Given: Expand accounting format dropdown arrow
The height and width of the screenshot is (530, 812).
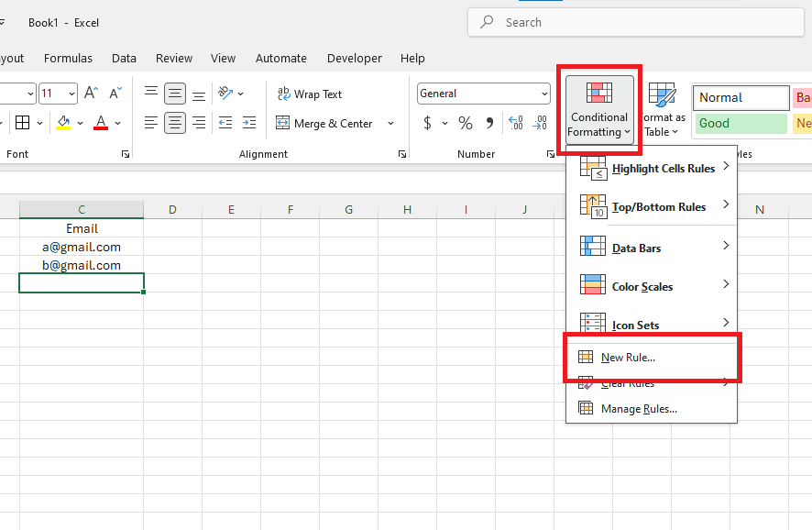Looking at the screenshot, I should point(444,123).
